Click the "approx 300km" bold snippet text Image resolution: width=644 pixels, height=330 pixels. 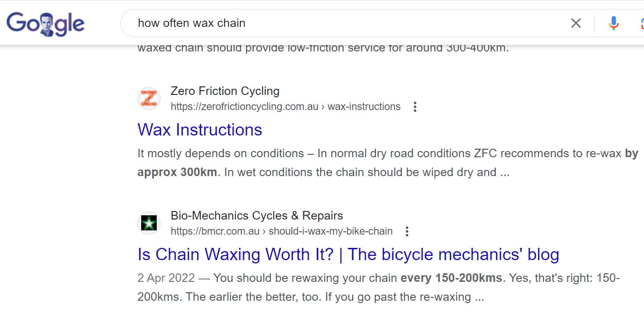point(177,172)
